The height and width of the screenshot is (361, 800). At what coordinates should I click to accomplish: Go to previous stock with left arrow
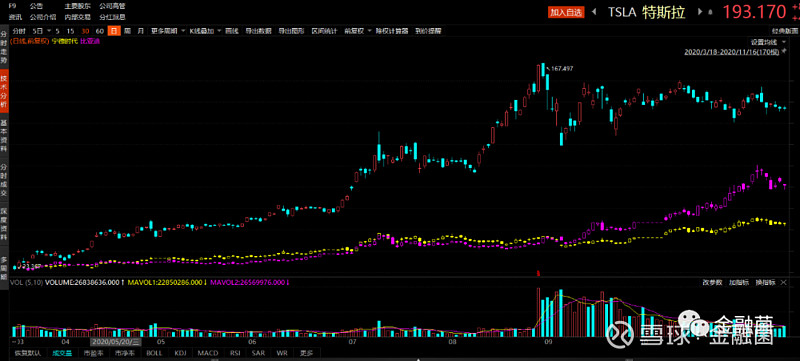click(x=593, y=12)
